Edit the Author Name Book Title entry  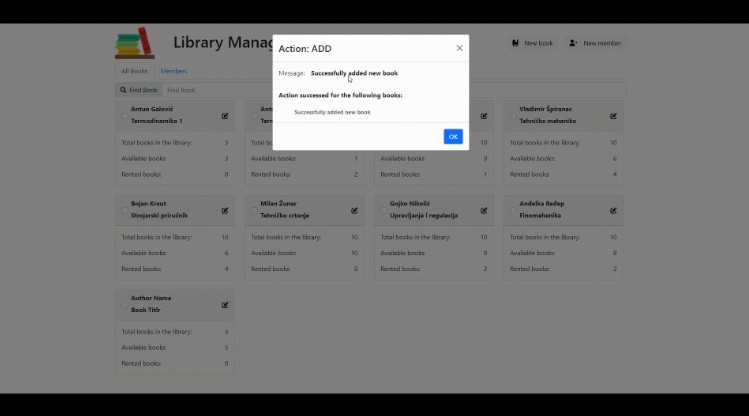225,305
